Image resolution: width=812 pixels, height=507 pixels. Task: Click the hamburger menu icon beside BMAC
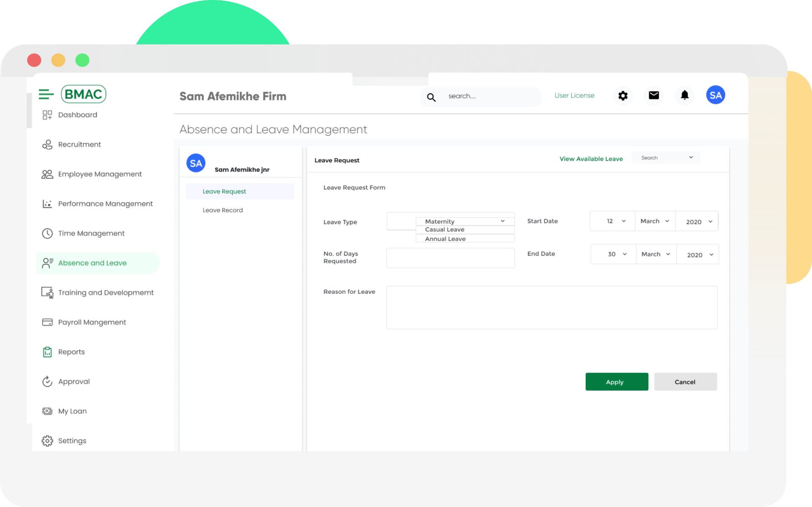[x=46, y=94]
